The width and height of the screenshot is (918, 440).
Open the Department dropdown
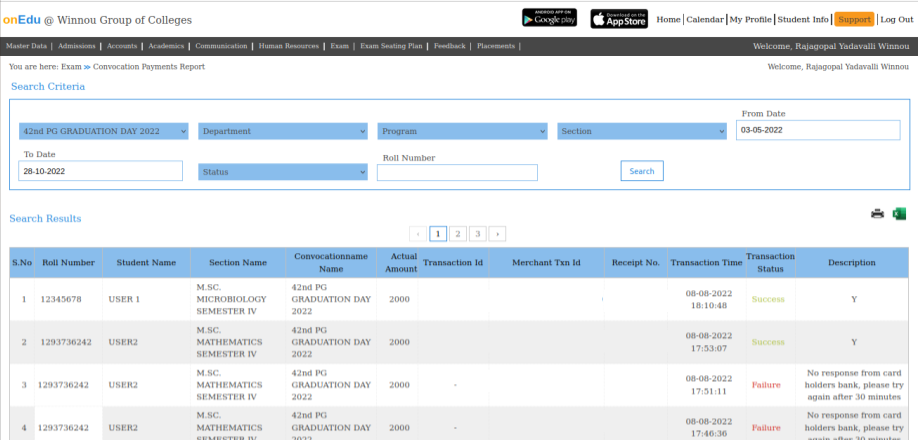[x=283, y=131]
